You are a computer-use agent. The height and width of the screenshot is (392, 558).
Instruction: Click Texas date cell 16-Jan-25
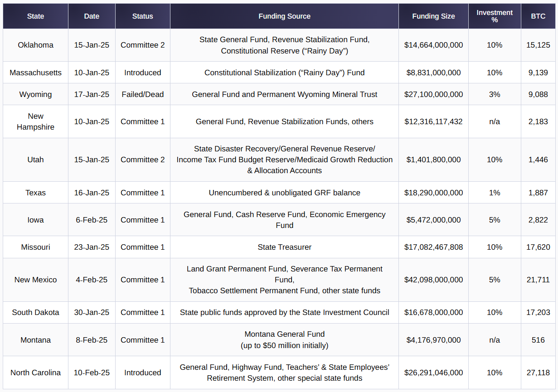92,193
